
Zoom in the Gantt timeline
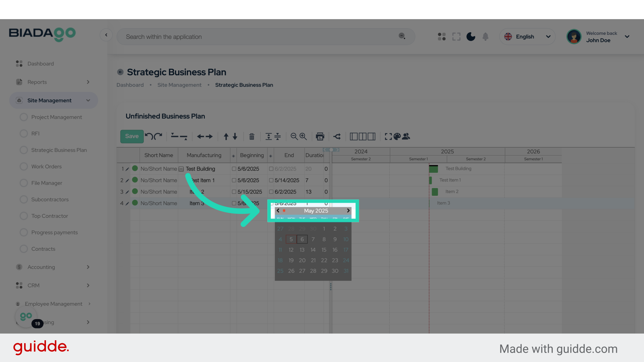(303, 136)
